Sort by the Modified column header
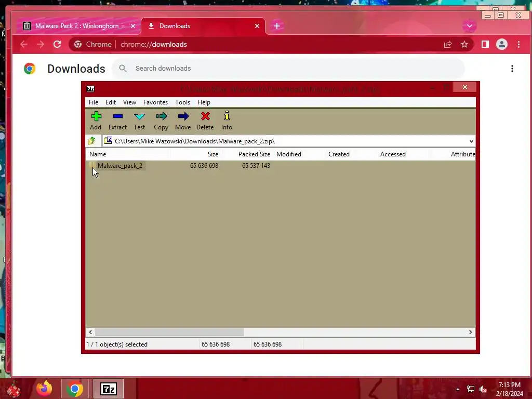Image resolution: width=532 pixels, height=399 pixels. click(x=299, y=154)
